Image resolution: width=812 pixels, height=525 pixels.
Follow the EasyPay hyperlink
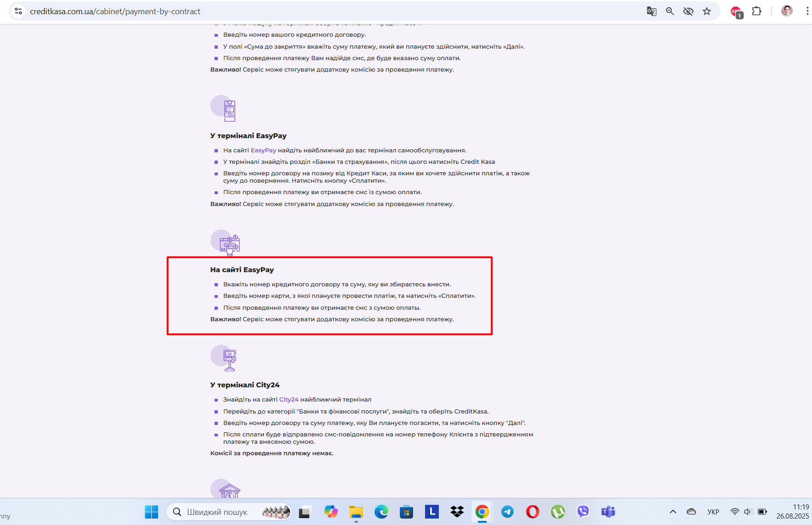[263, 150]
